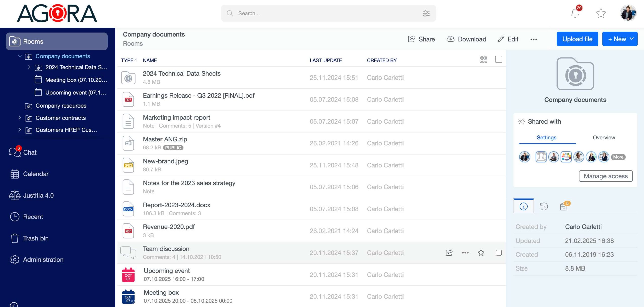Screen dimensions: 644x307
Task: Star the Team discussion item
Action: (x=481, y=253)
